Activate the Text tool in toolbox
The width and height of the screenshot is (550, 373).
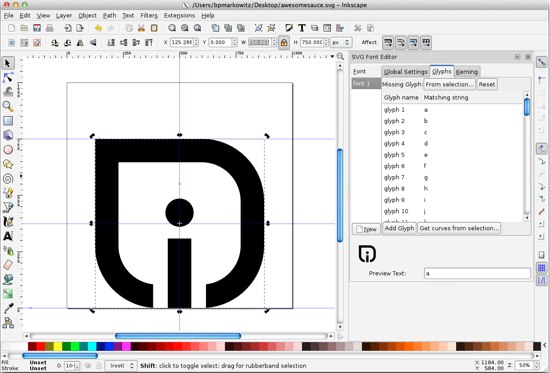8,236
